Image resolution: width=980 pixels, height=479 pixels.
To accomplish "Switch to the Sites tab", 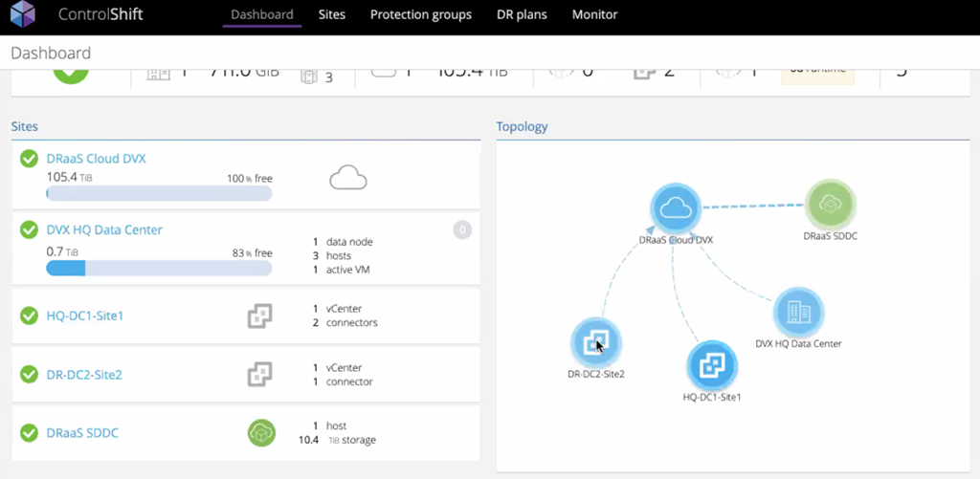I will (x=332, y=14).
